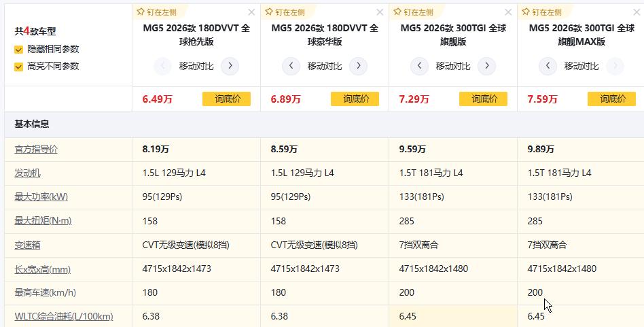Viewport: 644px width, 327px height.
Task: Open MG5 2026款 180DVVT 全球抢先版 title
Action: 196,35
